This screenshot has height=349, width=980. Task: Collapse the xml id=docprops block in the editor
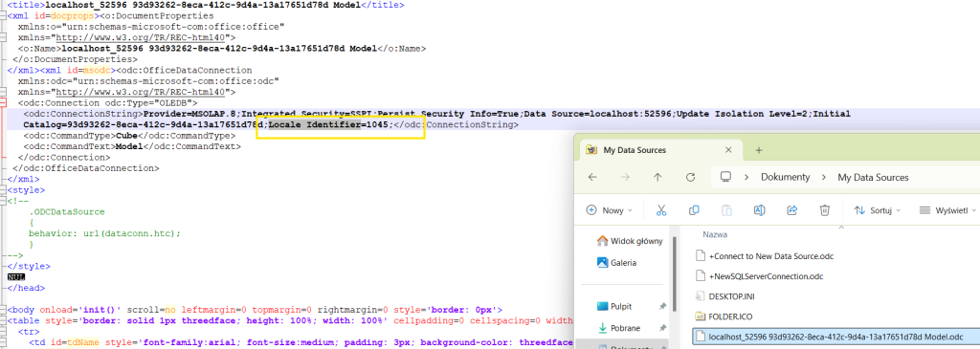coord(4,15)
